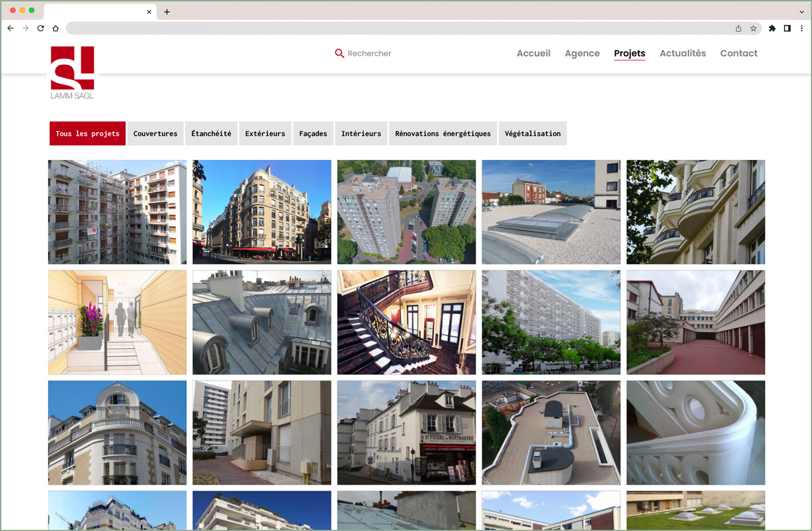Screen dimensions: 812x531
Task: Open the Projets menu item
Action: click(x=630, y=54)
